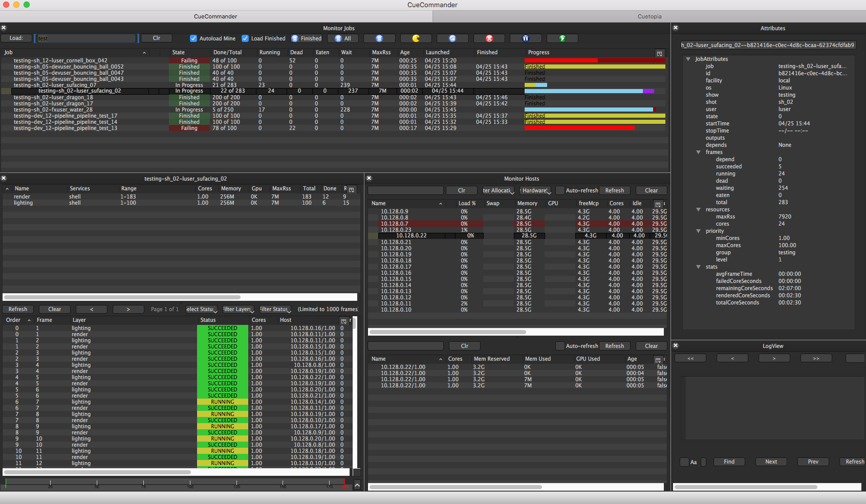Click Refresh button in the frame list toolbar
The image size is (866, 504).
click(x=18, y=309)
